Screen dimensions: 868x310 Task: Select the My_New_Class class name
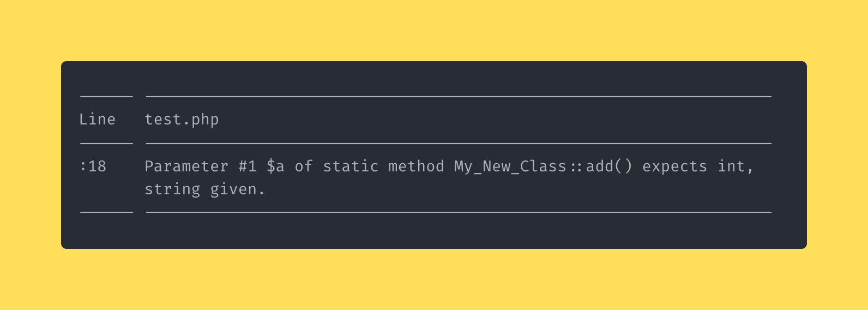[510, 167]
